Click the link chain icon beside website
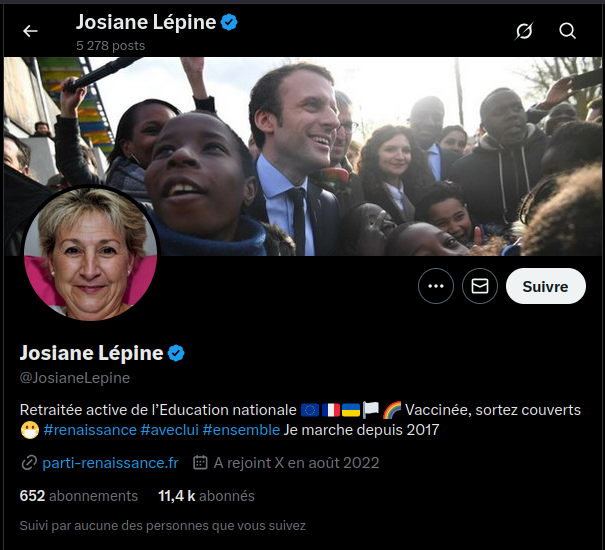This screenshot has height=550, width=605. (29, 463)
